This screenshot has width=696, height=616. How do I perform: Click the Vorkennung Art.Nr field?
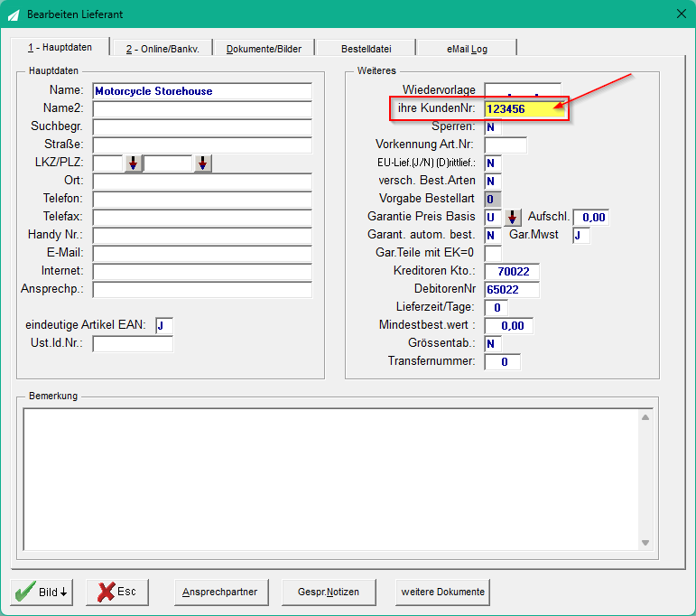click(x=506, y=145)
